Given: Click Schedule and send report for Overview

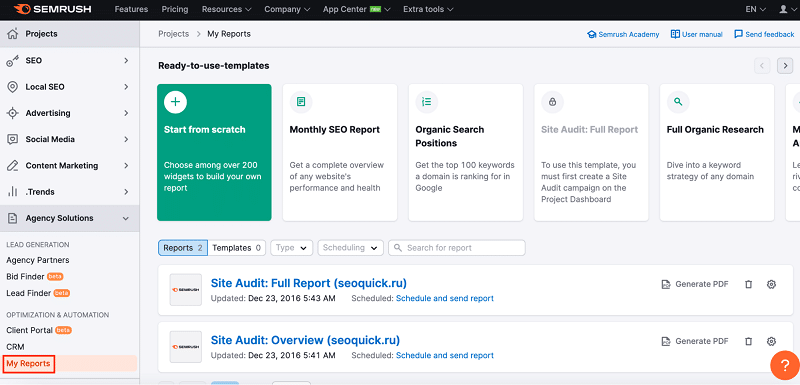Looking at the screenshot, I should 445,355.
